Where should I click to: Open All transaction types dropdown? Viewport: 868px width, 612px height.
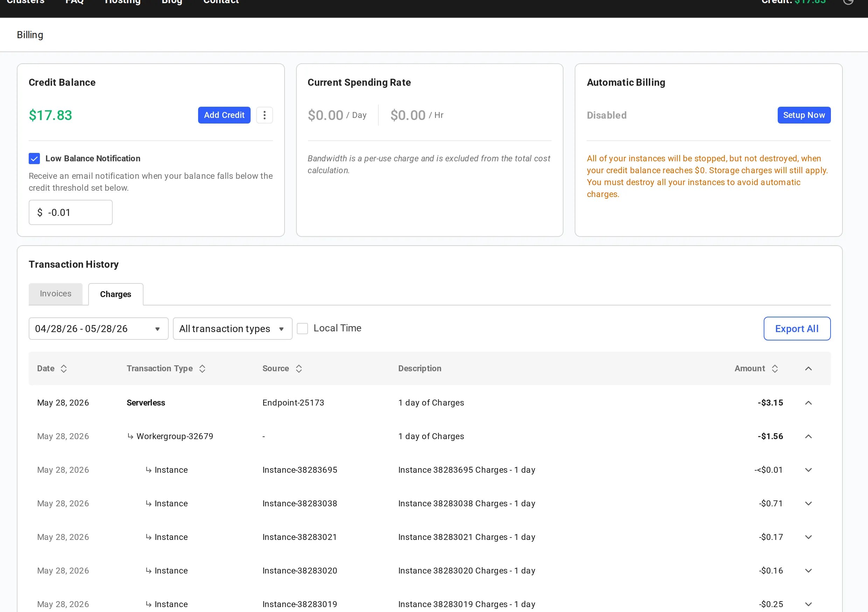[x=232, y=329]
